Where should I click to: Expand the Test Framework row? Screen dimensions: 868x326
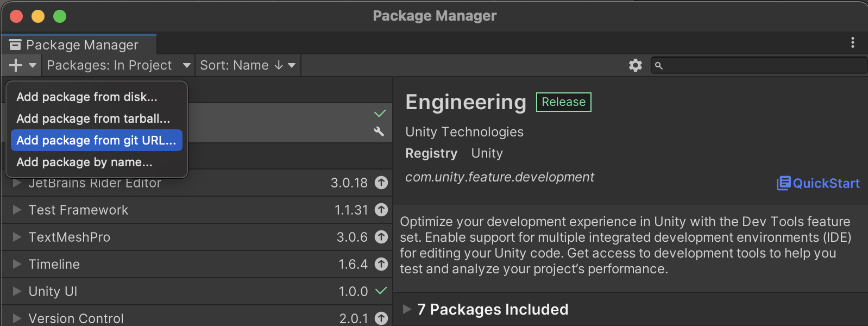point(17,210)
